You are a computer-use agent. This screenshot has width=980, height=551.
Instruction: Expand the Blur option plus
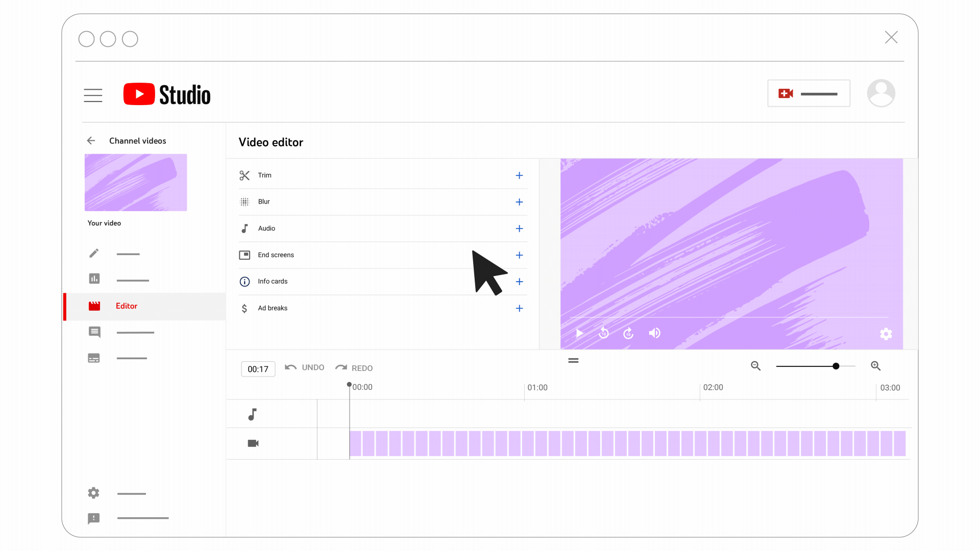519,202
